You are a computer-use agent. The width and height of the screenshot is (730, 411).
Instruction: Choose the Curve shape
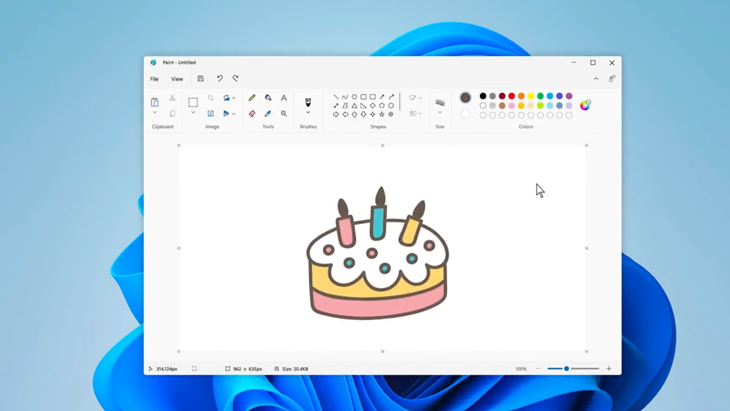coord(345,97)
